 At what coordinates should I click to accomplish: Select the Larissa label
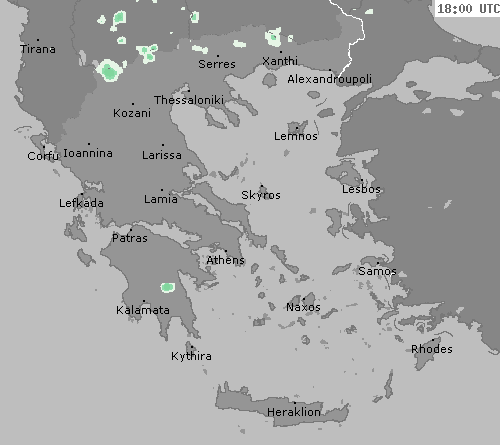click(162, 155)
